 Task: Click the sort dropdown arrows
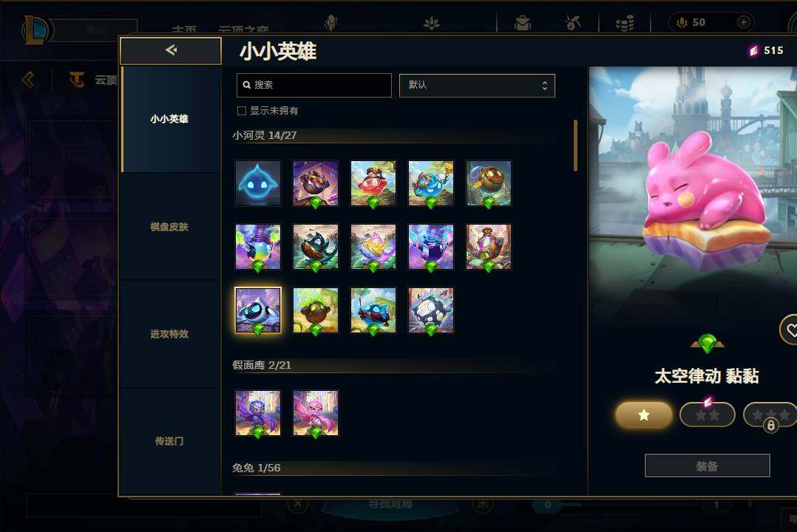(x=544, y=86)
